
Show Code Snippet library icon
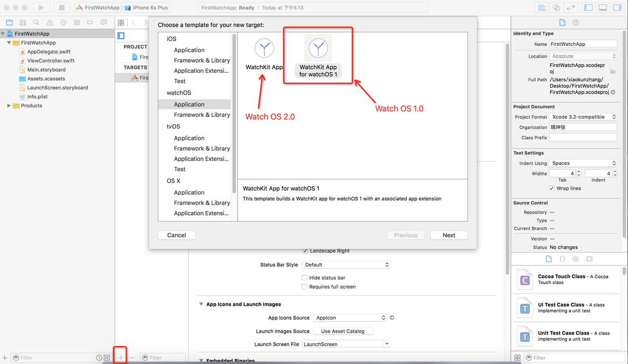(562, 259)
